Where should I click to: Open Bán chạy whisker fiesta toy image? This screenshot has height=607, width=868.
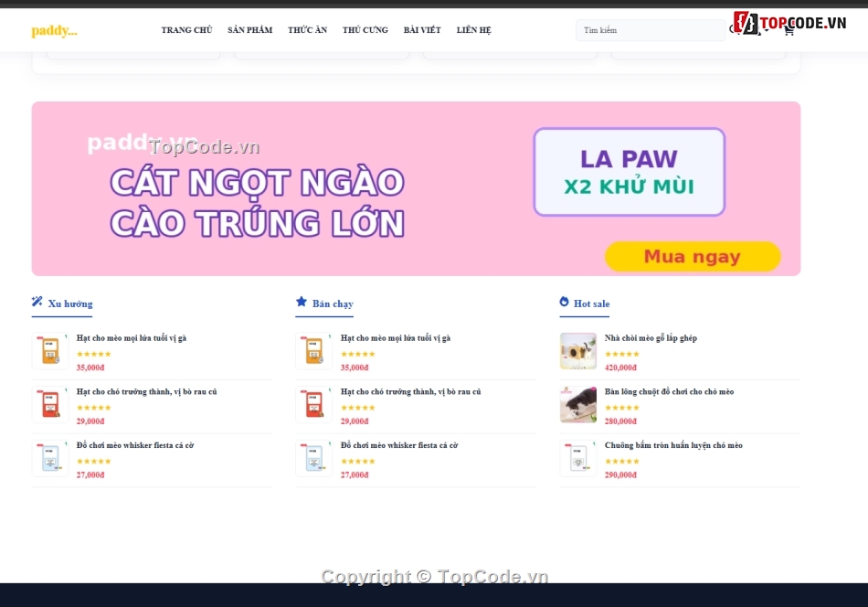pos(314,459)
